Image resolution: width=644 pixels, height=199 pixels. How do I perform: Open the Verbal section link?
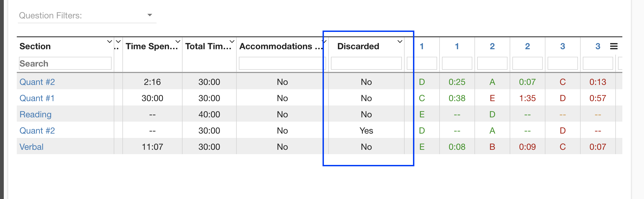[31, 147]
